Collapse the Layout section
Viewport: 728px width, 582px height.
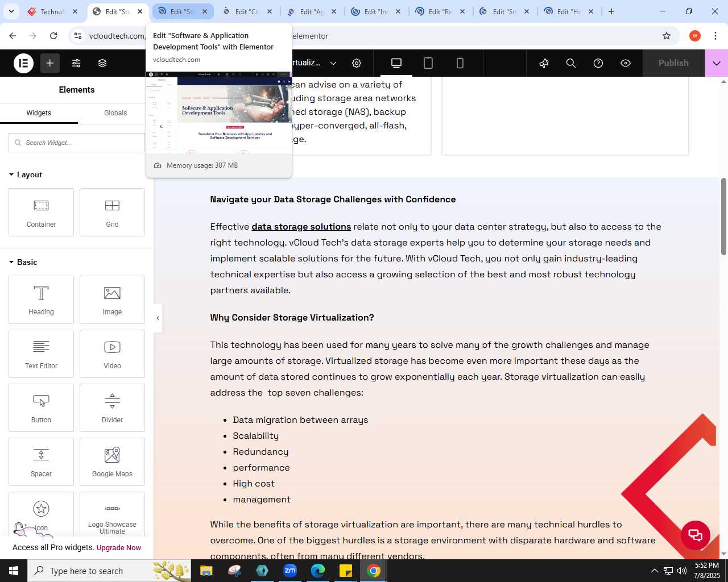click(x=26, y=174)
